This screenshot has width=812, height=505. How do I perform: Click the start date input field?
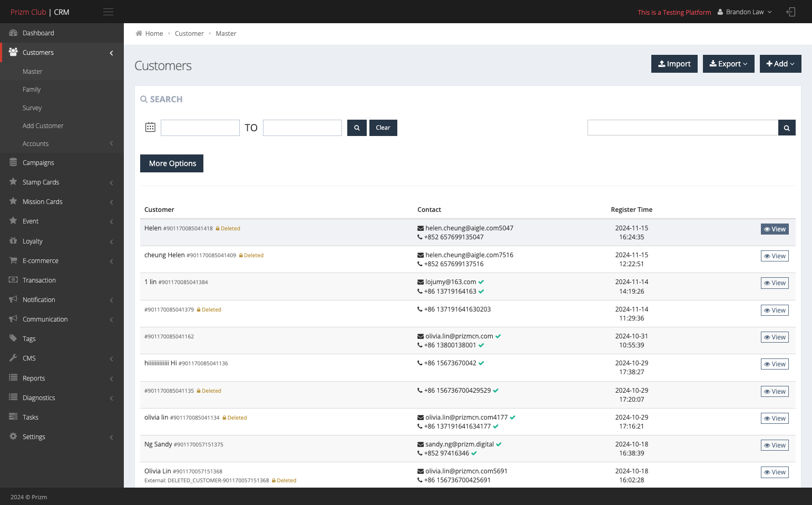tap(200, 128)
